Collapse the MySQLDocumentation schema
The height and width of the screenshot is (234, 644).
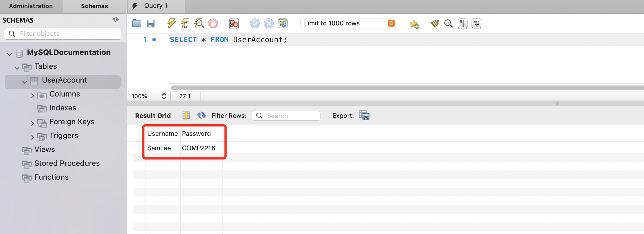click(x=10, y=54)
